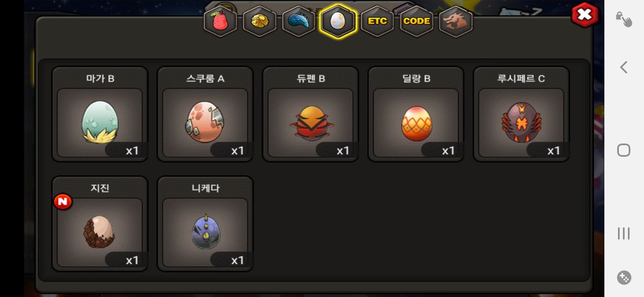Image resolution: width=644 pixels, height=297 pixels.
Task: Close the inventory with red X
Action: coord(585,15)
